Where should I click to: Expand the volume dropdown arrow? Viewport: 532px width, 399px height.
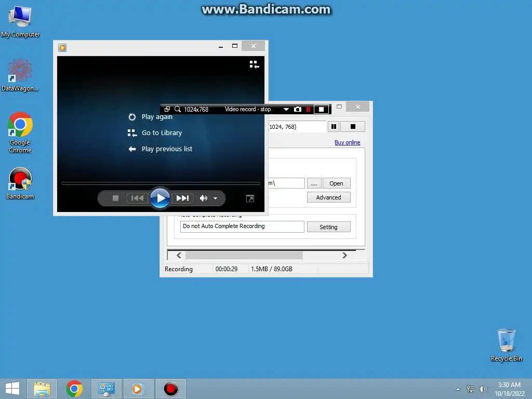point(215,198)
